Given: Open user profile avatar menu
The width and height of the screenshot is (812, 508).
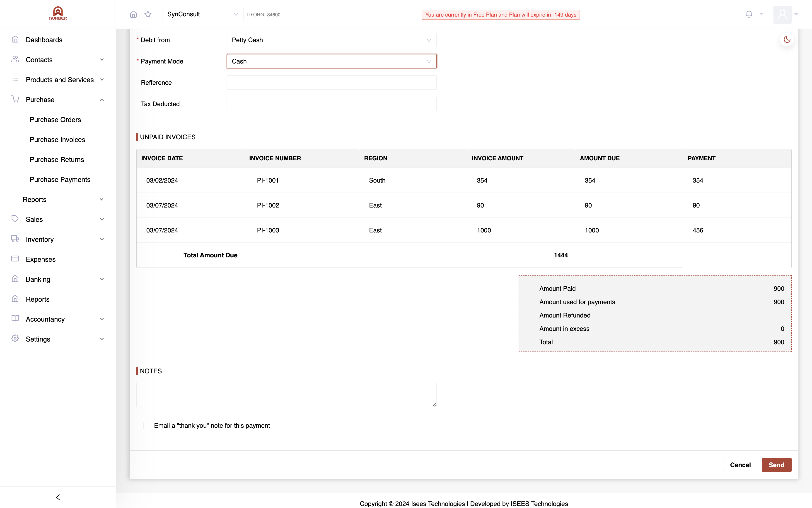Looking at the screenshot, I should click(x=783, y=15).
